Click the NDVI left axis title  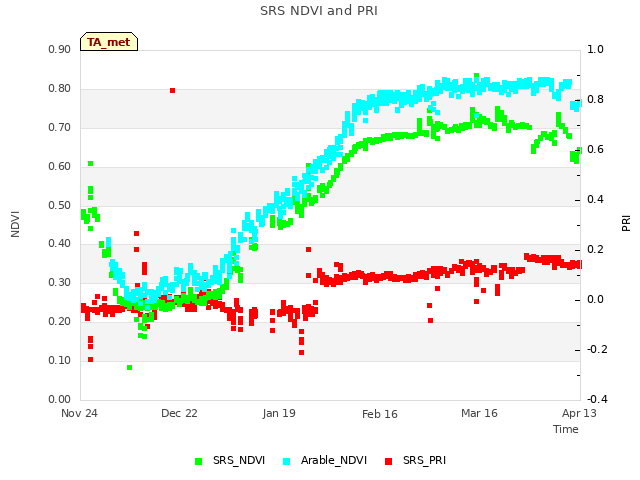[15, 224]
